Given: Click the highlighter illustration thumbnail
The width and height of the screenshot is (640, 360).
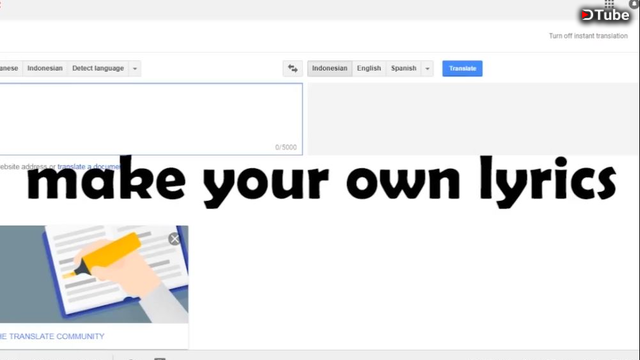Looking at the screenshot, I should tap(94, 274).
